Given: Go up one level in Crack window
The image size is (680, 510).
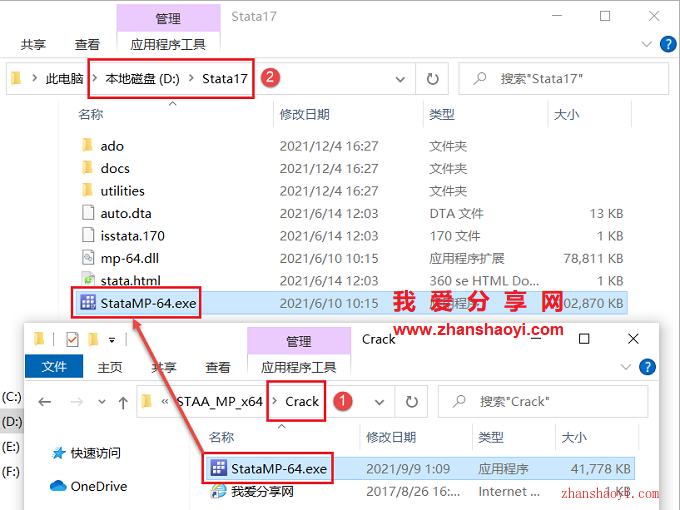Looking at the screenshot, I should (x=123, y=402).
